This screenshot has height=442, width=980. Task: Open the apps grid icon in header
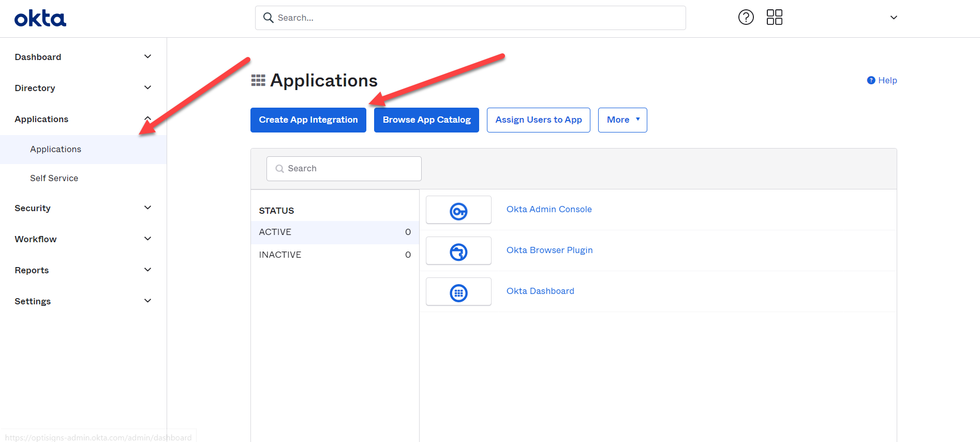click(774, 18)
